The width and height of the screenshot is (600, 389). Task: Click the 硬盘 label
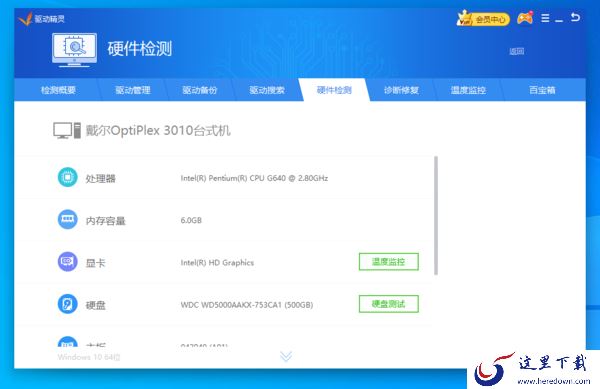95,305
